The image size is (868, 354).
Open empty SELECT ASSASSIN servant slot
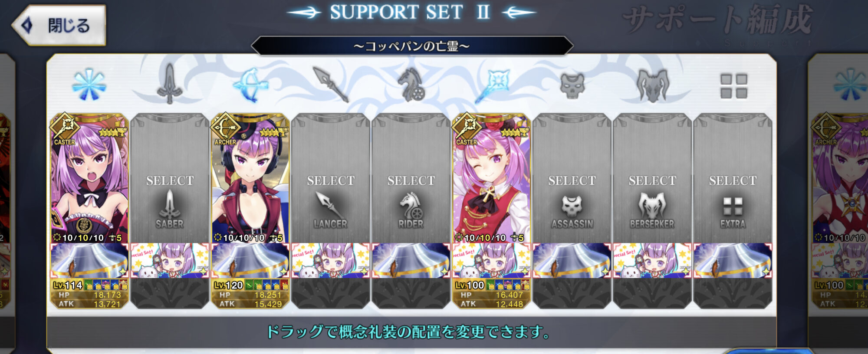click(x=572, y=179)
